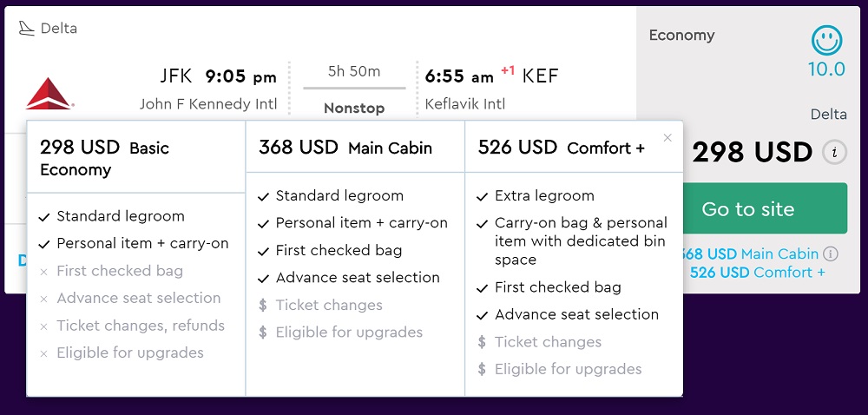This screenshot has height=415, width=868.
Task: Click the dollar icon beside Comfort + Eligible for upgrades
Action: [482, 369]
